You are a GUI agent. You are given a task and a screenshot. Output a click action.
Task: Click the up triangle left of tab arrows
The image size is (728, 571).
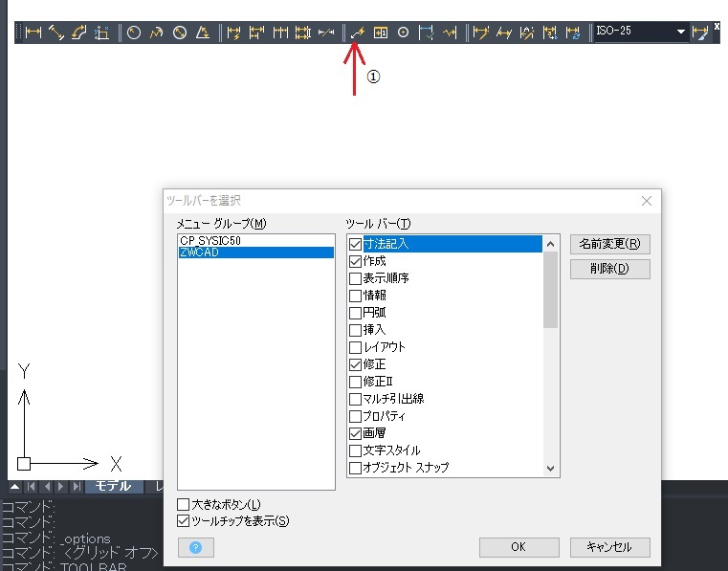(15, 487)
